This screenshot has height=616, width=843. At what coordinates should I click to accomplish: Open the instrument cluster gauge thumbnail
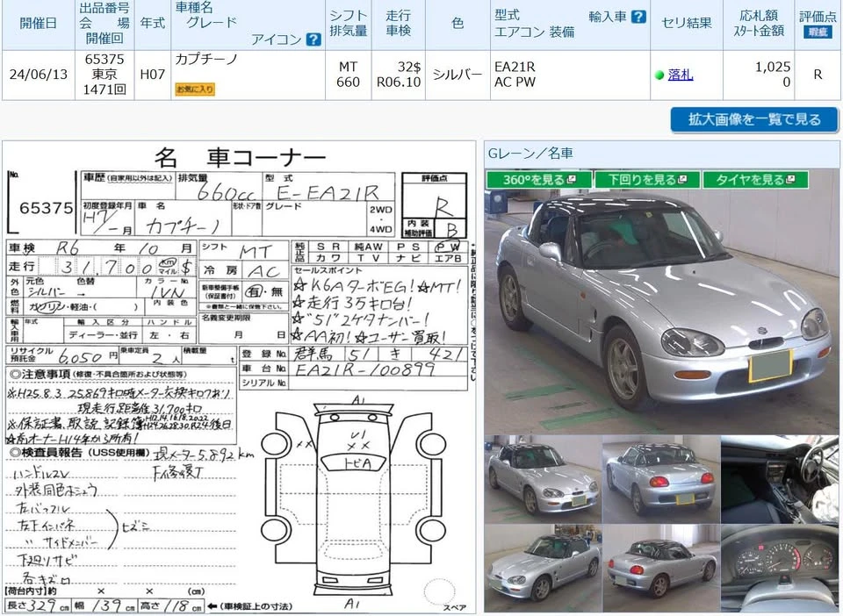coord(780,569)
